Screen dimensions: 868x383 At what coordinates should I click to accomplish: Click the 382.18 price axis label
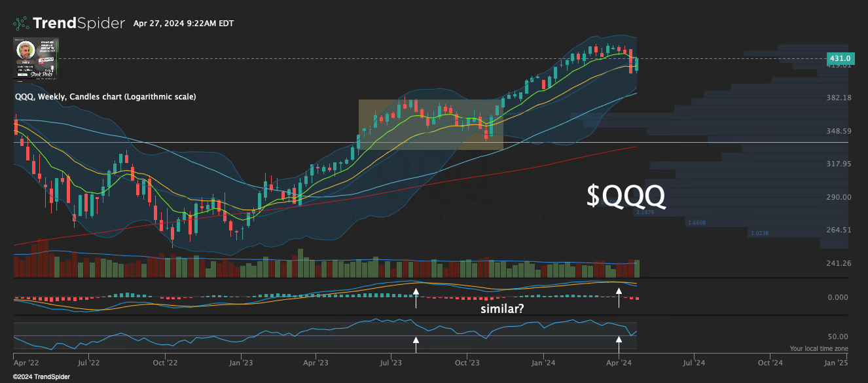[840, 98]
